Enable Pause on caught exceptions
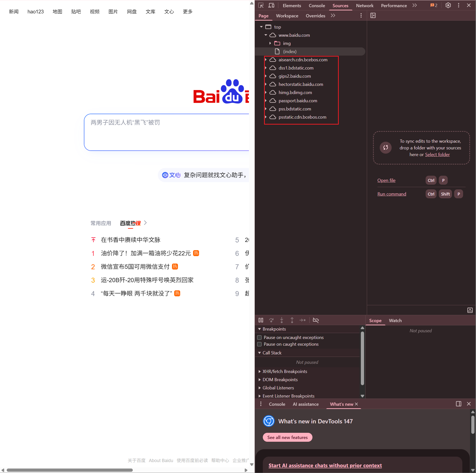The image size is (476, 473). 259,344
